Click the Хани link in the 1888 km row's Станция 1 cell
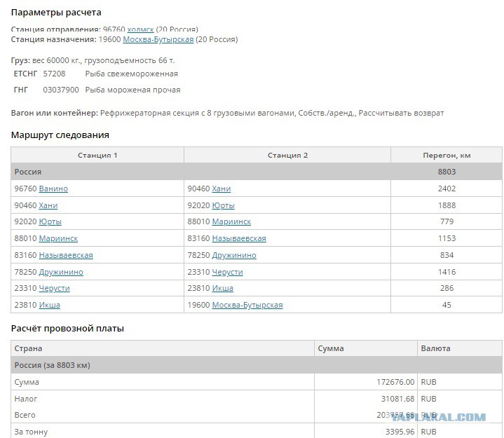The height and width of the screenshot is (438, 504). (48, 205)
